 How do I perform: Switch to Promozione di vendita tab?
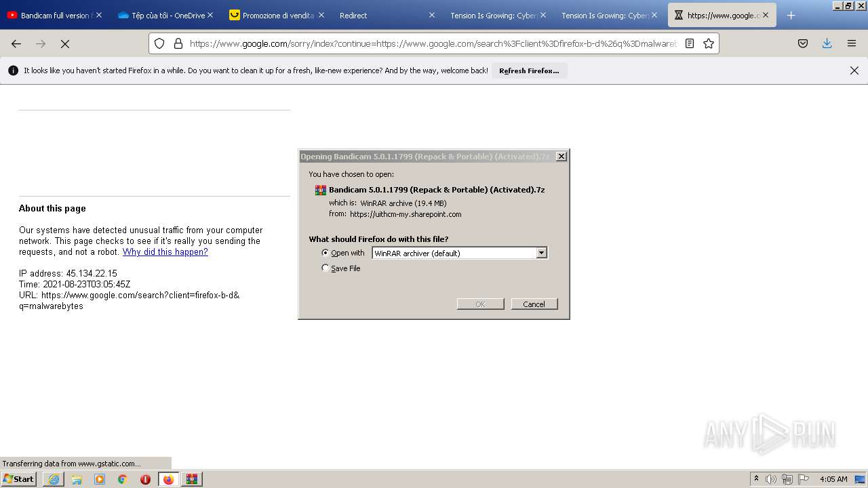click(x=276, y=15)
